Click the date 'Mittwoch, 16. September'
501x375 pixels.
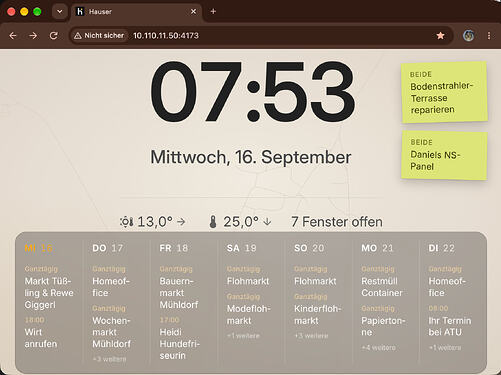(251, 157)
